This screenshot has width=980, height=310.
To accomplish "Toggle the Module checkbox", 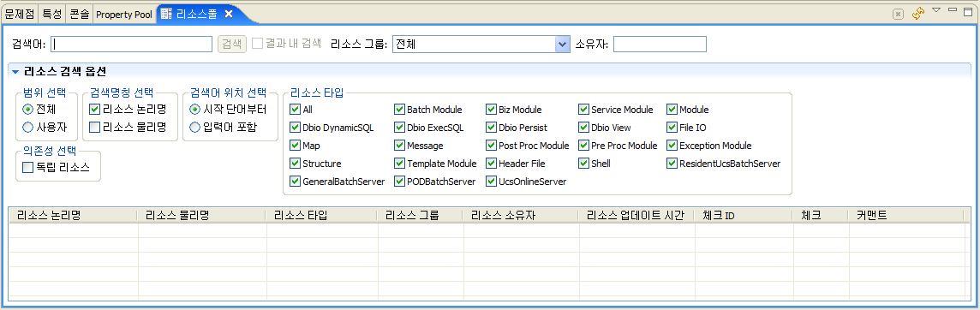I will point(672,110).
